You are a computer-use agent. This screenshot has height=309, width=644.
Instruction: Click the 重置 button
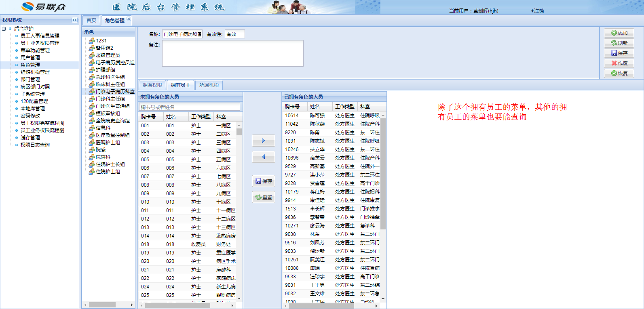263,197
